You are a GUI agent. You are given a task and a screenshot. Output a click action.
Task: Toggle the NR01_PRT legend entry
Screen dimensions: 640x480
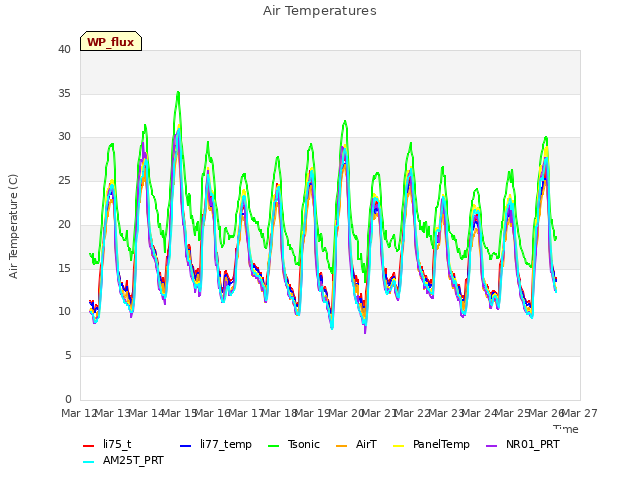coord(523,444)
